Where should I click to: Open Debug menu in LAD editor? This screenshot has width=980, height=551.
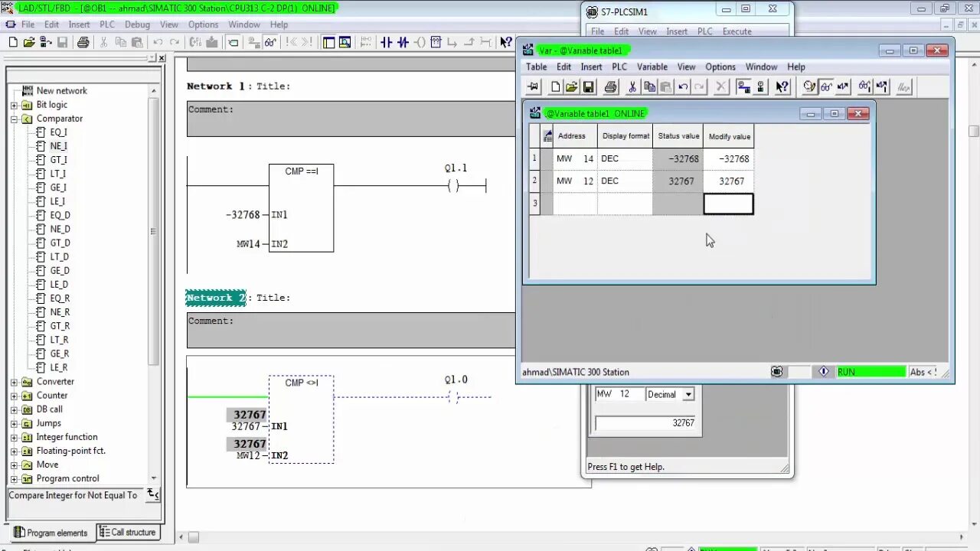(137, 24)
